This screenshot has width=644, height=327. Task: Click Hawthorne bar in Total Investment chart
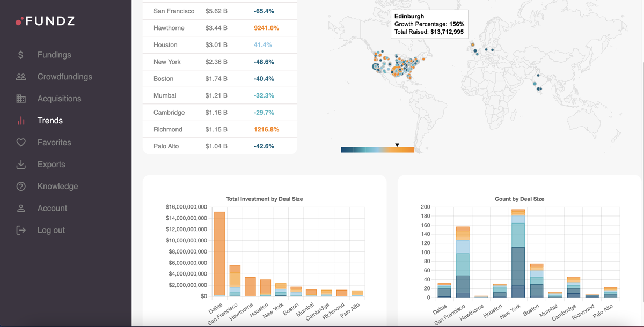250,287
